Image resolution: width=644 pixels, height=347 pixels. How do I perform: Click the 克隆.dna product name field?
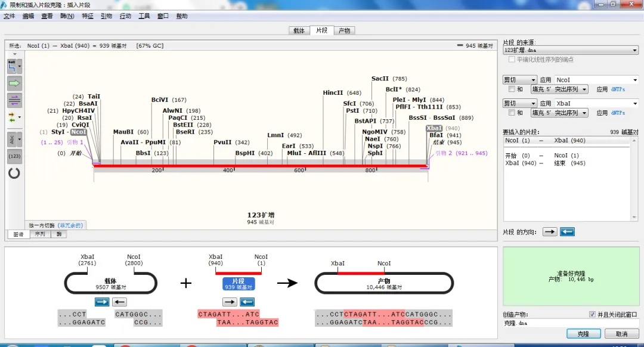tap(569, 323)
